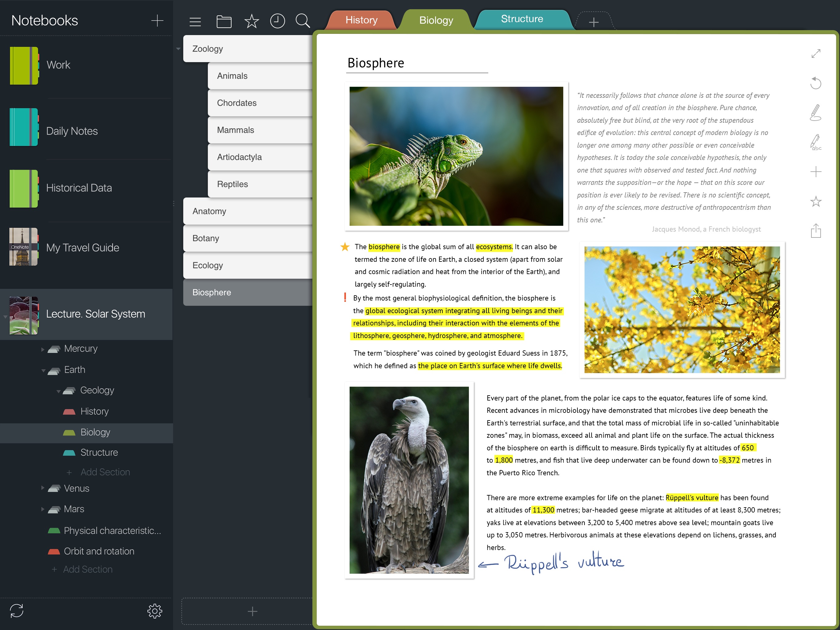Screen dimensions: 840x630
Task: Collapse the Earth section group
Action: tap(43, 370)
